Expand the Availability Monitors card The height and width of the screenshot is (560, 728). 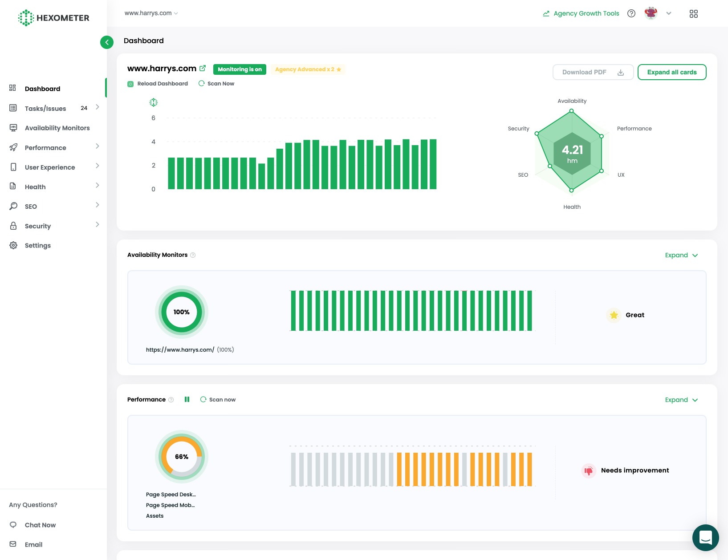click(x=681, y=255)
